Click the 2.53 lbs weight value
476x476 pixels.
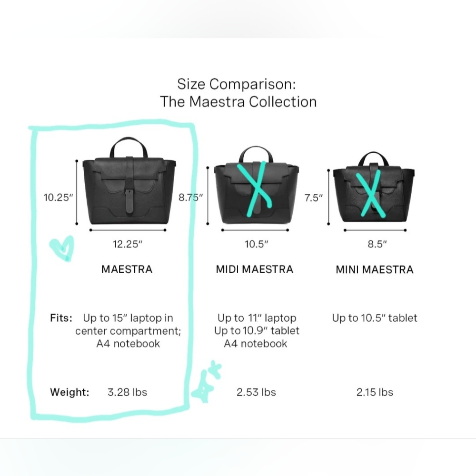256,392
